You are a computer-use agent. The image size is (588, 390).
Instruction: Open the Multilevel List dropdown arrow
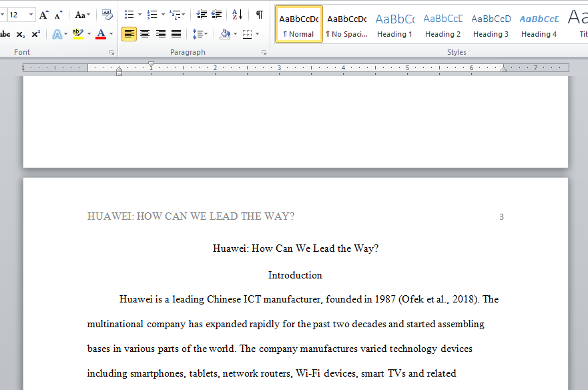click(x=183, y=15)
